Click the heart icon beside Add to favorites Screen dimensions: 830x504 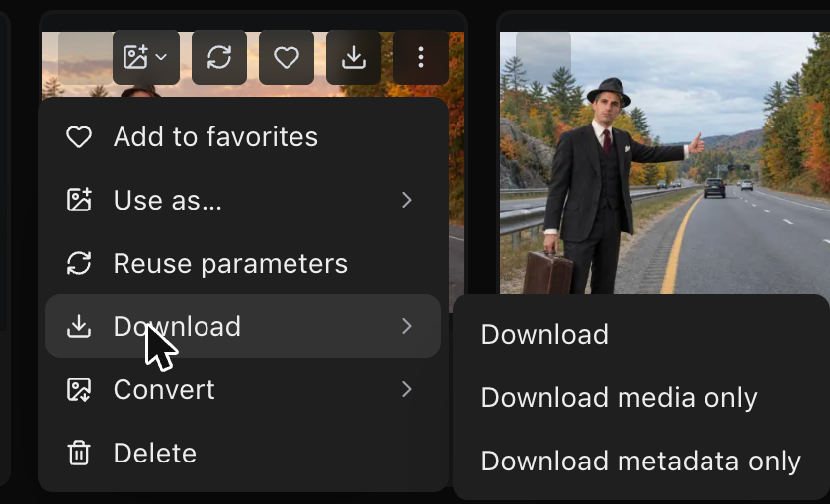pos(79,137)
